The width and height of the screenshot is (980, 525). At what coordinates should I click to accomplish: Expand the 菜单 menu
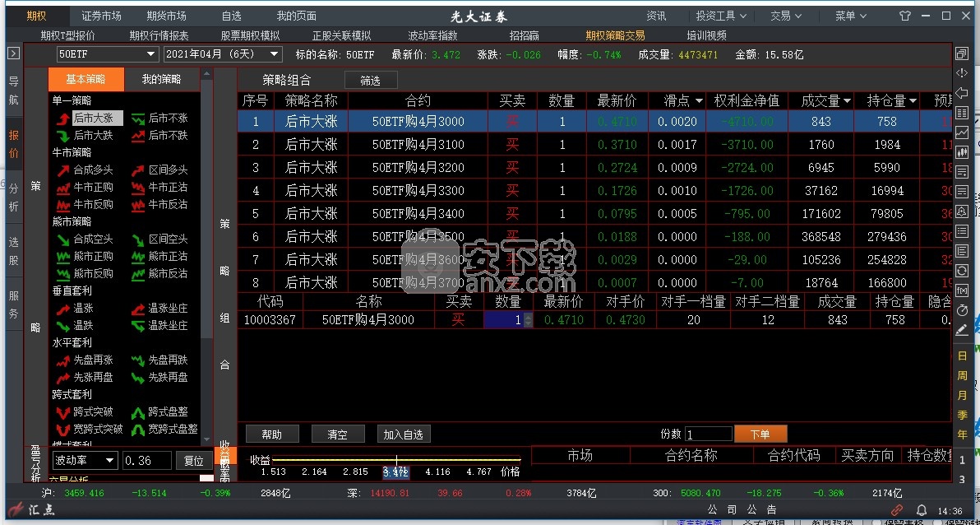click(x=851, y=16)
